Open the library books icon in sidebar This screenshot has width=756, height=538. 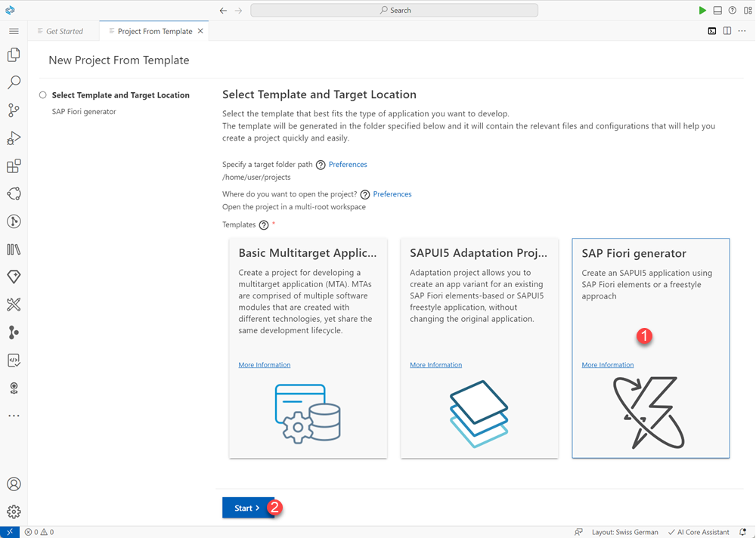pos(14,249)
